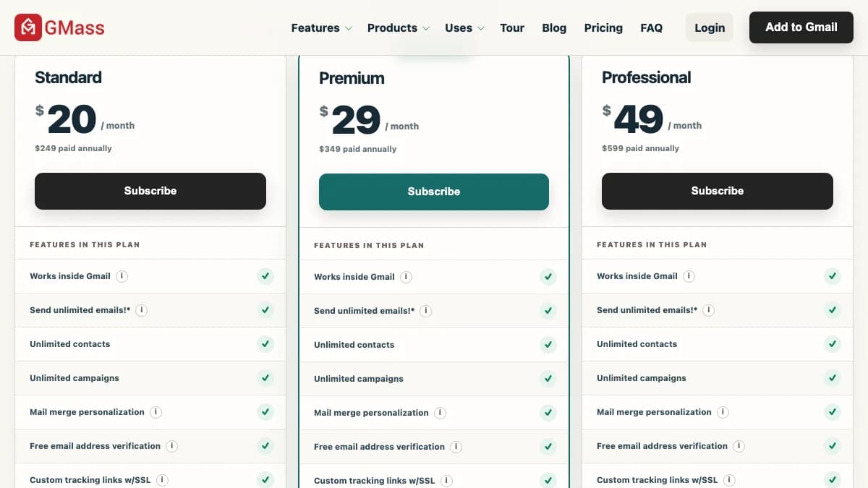The image size is (868, 488).
Task: Expand the Products dropdown menu
Action: pos(399,27)
